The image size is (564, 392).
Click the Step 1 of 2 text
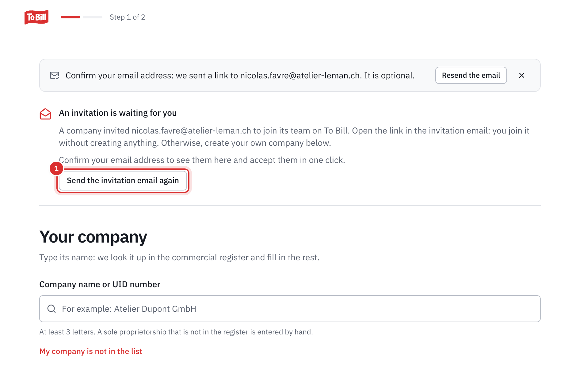click(x=128, y=17)
